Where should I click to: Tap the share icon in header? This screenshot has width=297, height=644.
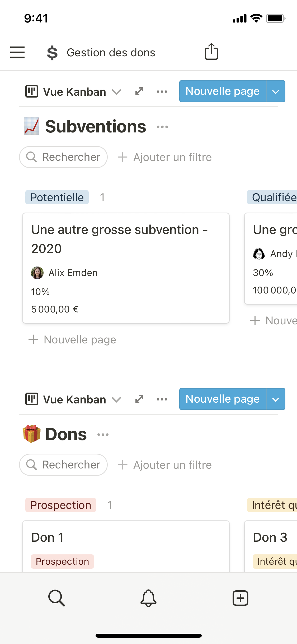211,52
